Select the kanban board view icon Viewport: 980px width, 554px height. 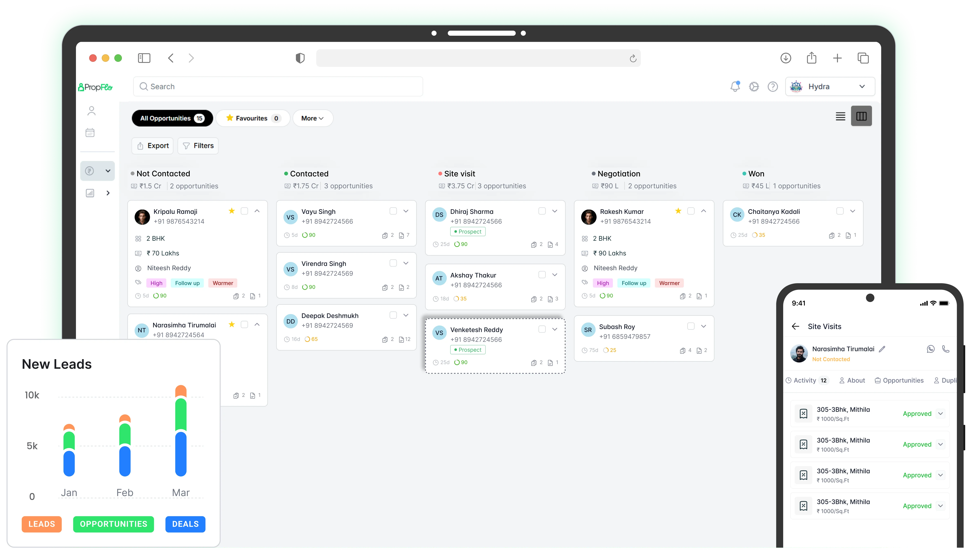point(861,117)
